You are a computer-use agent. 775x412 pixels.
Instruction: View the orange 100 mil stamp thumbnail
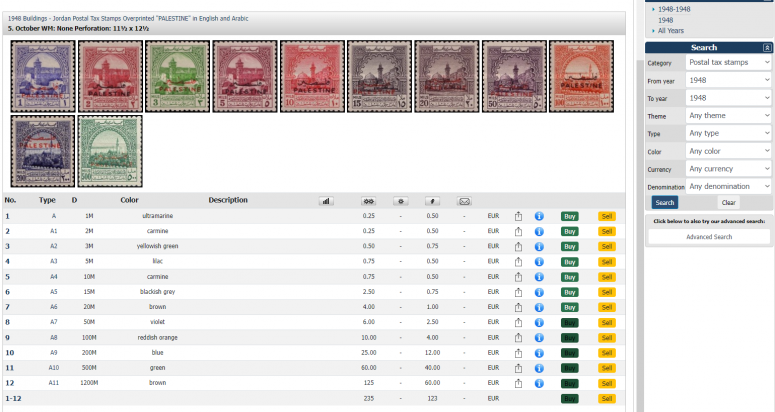581,76
